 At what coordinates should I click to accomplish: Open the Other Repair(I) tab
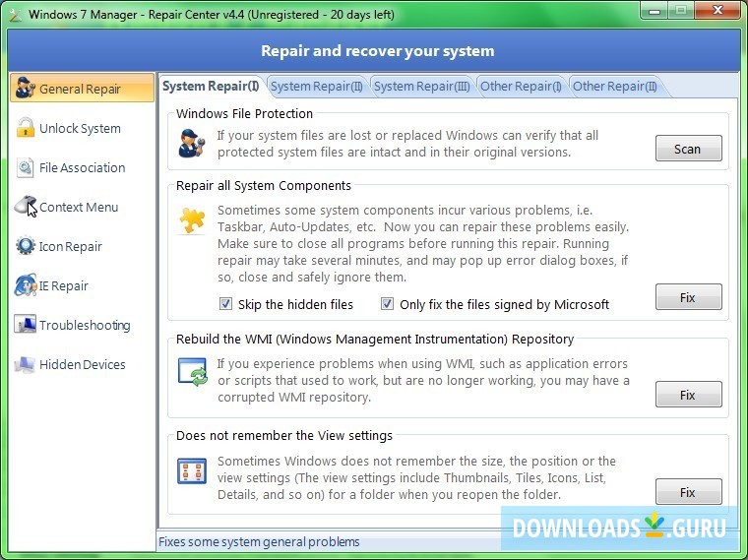521,87
